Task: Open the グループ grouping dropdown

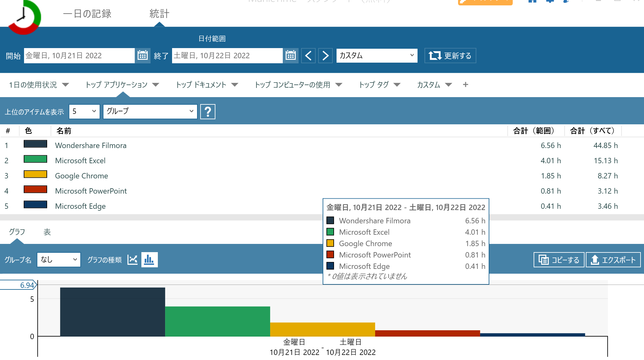Action: (150, 112)
